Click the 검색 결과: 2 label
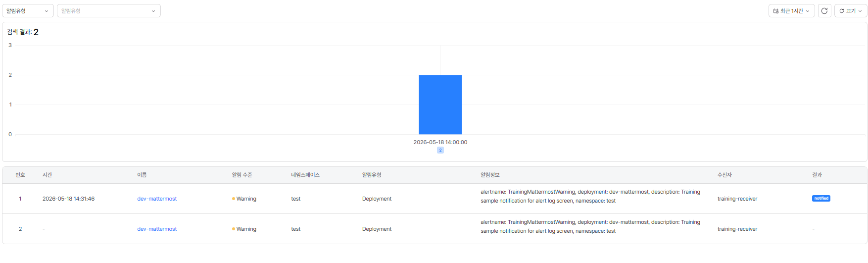Screen dimensions: 868x263 click(x=23, y=32)
